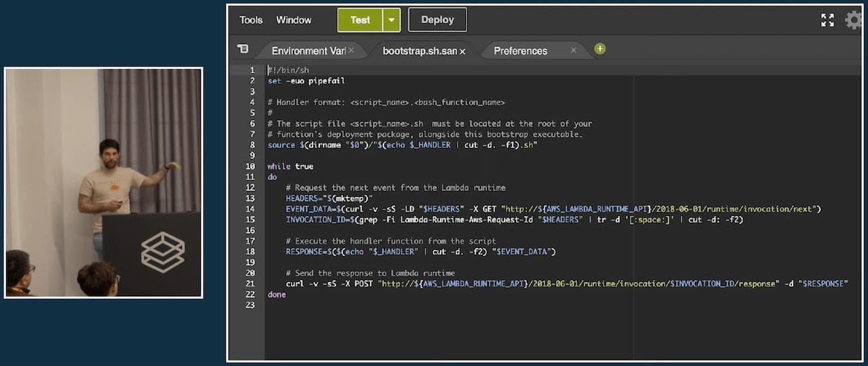
Task: Close the Environment Variables tab
Action: click(353, 50)
